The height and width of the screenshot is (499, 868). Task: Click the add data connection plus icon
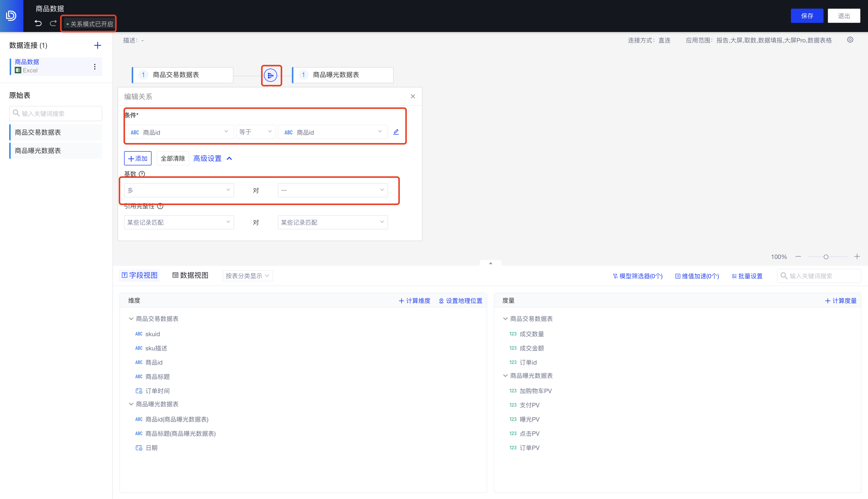[x=97, y=45]
